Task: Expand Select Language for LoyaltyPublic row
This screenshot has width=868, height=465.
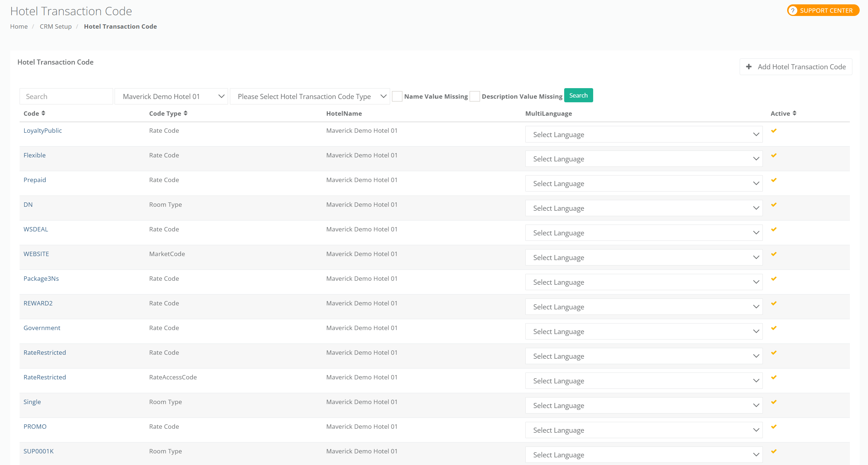Action: pos(644,134)
